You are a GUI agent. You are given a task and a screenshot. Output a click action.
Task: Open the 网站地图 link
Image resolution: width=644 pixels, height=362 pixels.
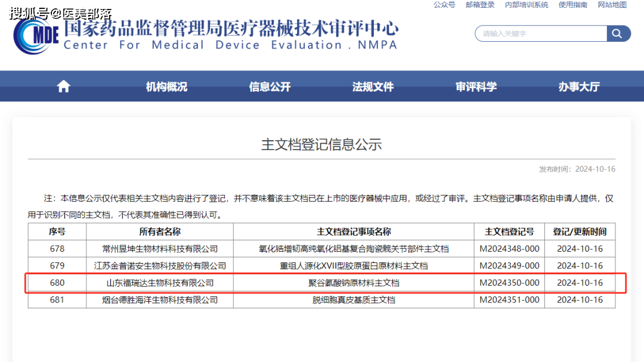612,5
